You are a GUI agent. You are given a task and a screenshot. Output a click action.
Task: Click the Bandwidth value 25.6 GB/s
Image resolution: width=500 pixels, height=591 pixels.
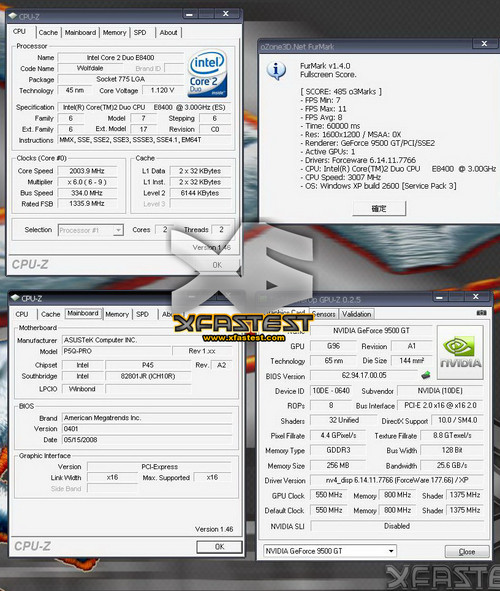[x=452, y=465]
